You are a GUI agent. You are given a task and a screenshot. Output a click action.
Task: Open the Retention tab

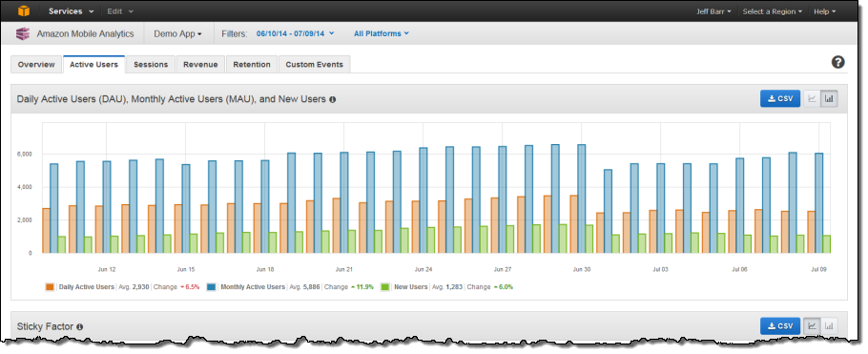(252, 64)
